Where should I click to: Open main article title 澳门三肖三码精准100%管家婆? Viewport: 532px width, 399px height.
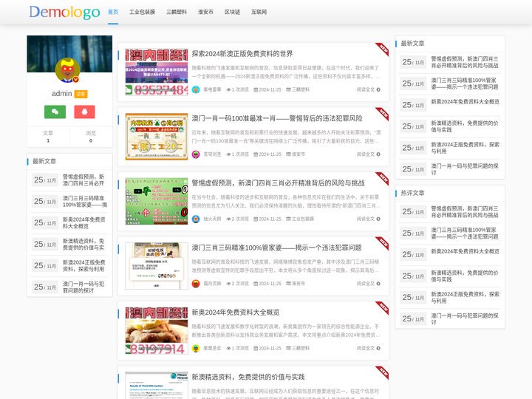pos(276,248)
